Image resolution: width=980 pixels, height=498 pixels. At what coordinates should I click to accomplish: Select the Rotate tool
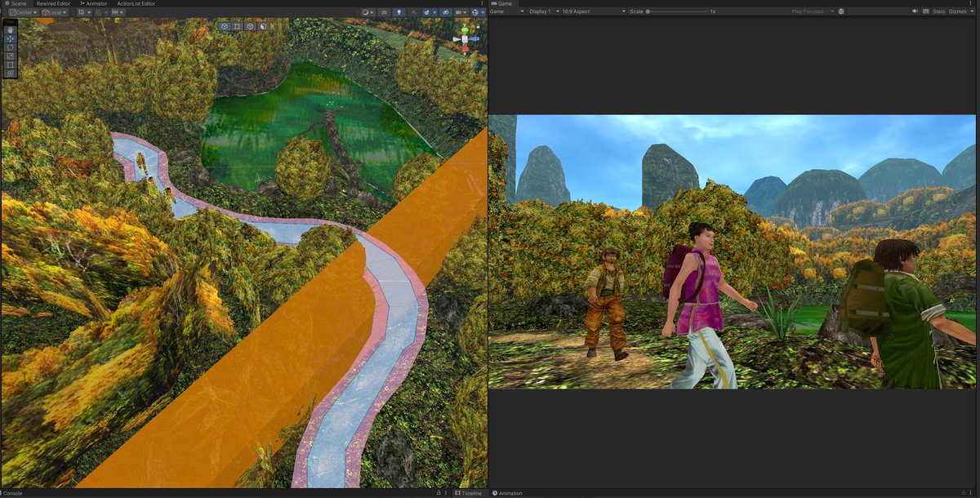(x=10, y=47)
